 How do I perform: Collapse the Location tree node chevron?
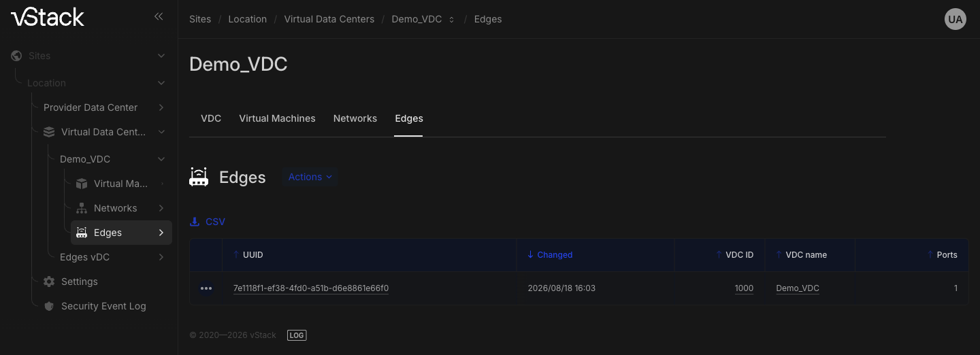pyautogui.click(x=161, y=83)
